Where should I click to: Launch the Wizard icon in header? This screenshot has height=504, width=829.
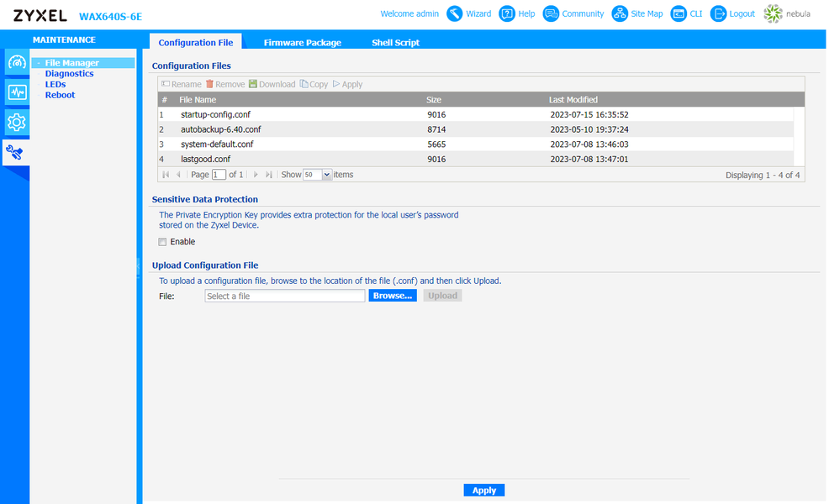coord(454,13)
